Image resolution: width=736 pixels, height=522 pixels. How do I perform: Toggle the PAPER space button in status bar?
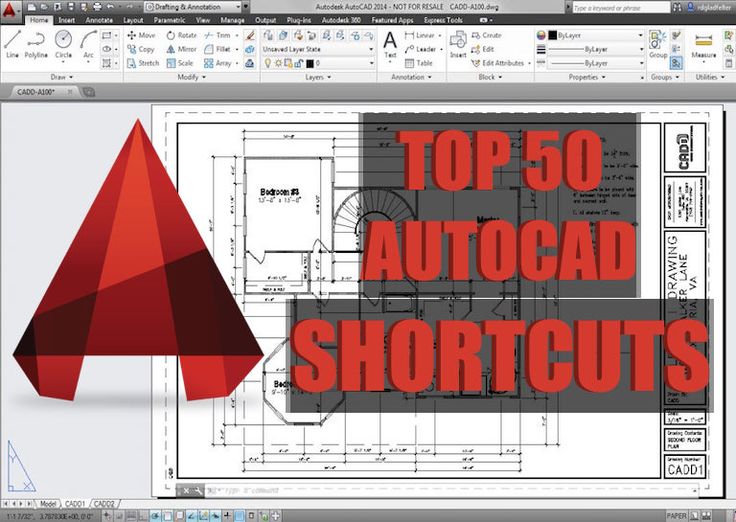[x=676, y=516]
